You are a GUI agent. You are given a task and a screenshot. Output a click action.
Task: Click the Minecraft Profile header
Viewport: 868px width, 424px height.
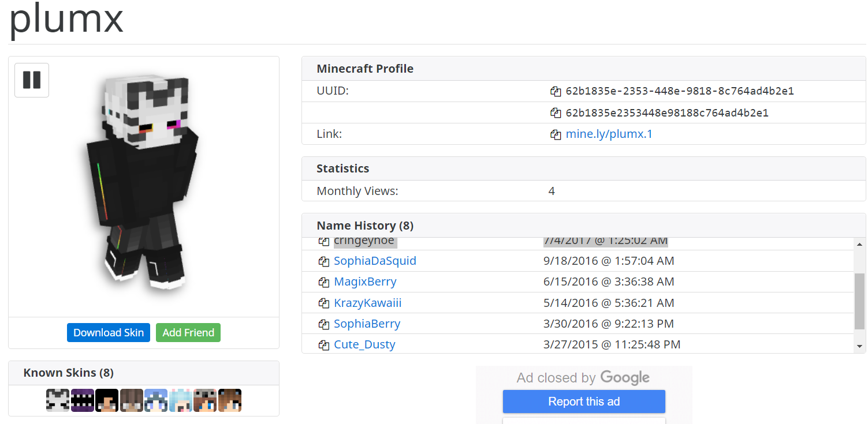pyautogui.click(x=365, y=69)
